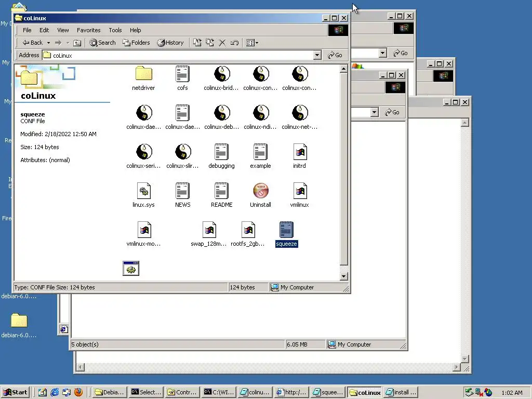Select the vmlinux file icon
The width and height of the screenshot is (532, 399).
point(300,191)
